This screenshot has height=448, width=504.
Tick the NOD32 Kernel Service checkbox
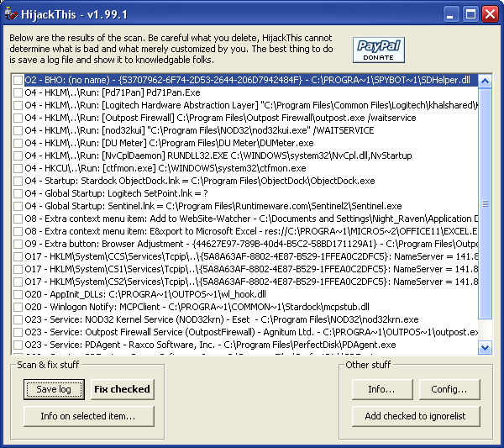click(x=18, y=319)
